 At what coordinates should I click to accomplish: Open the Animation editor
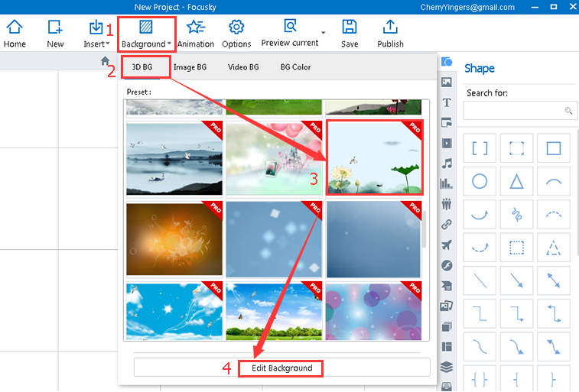tap(195, 34)
